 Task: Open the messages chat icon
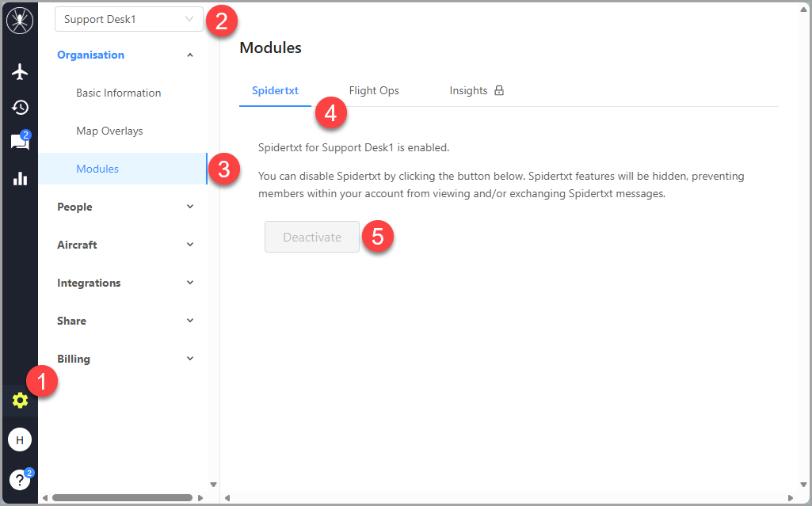point(20,143)
